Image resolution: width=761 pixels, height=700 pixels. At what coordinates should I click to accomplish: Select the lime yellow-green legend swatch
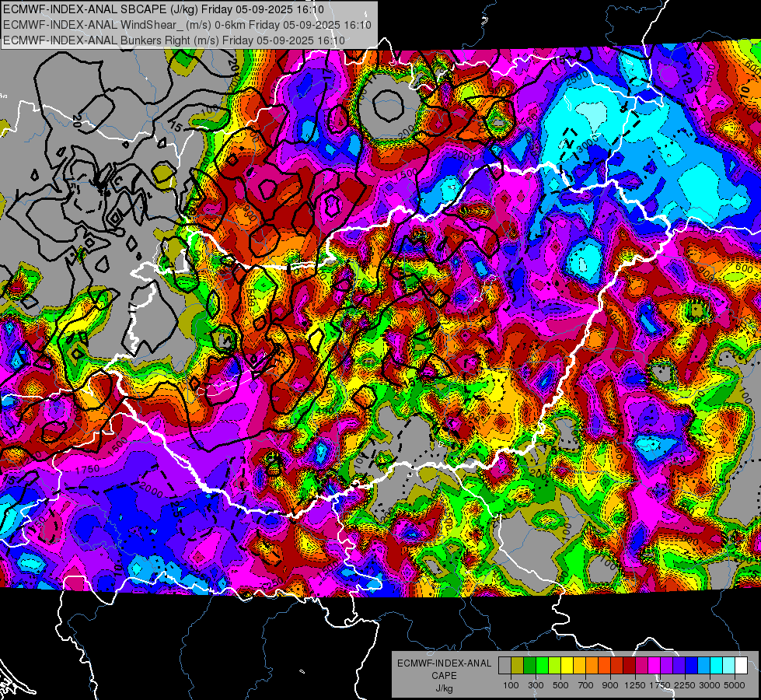(x=554, y=666)
